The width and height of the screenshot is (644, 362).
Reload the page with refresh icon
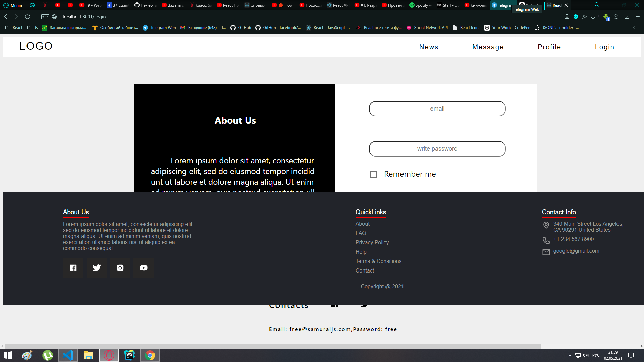click(28, 17)
